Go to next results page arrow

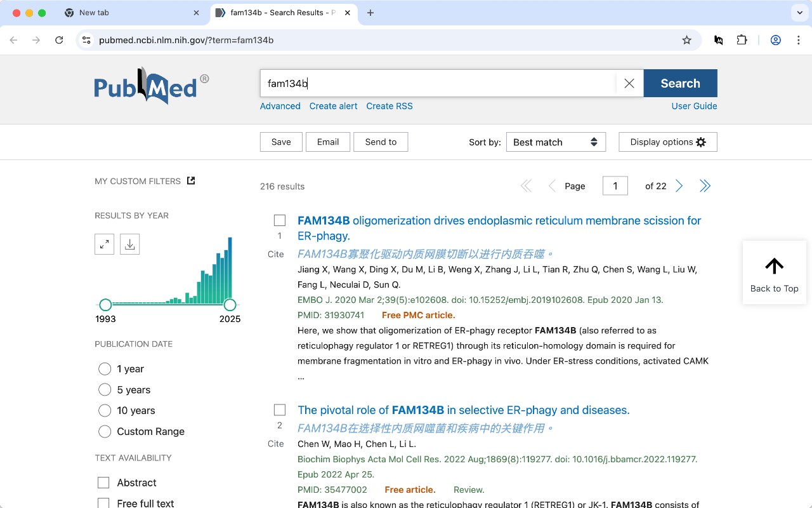[x=679, y=186]
